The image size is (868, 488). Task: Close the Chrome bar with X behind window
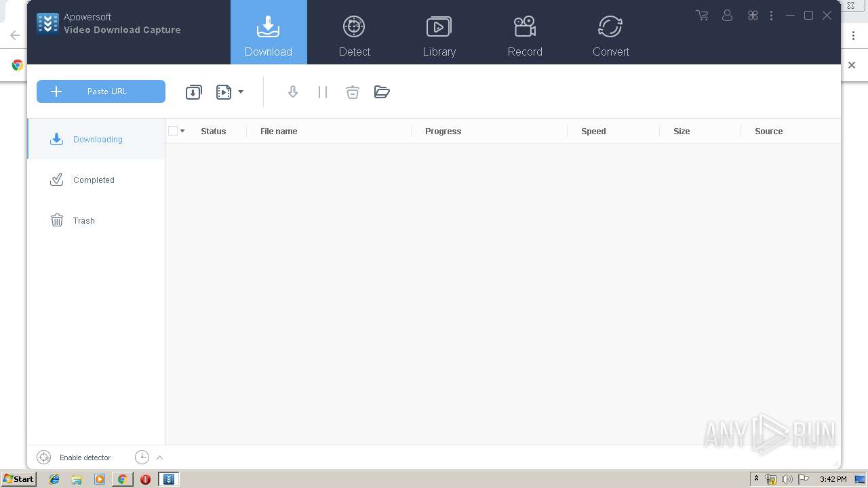pos(852,65)
